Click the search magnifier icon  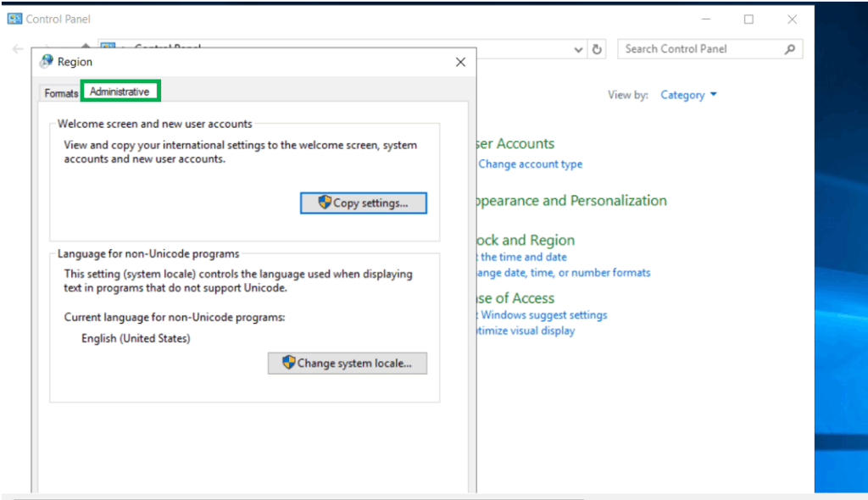(789, 49)
